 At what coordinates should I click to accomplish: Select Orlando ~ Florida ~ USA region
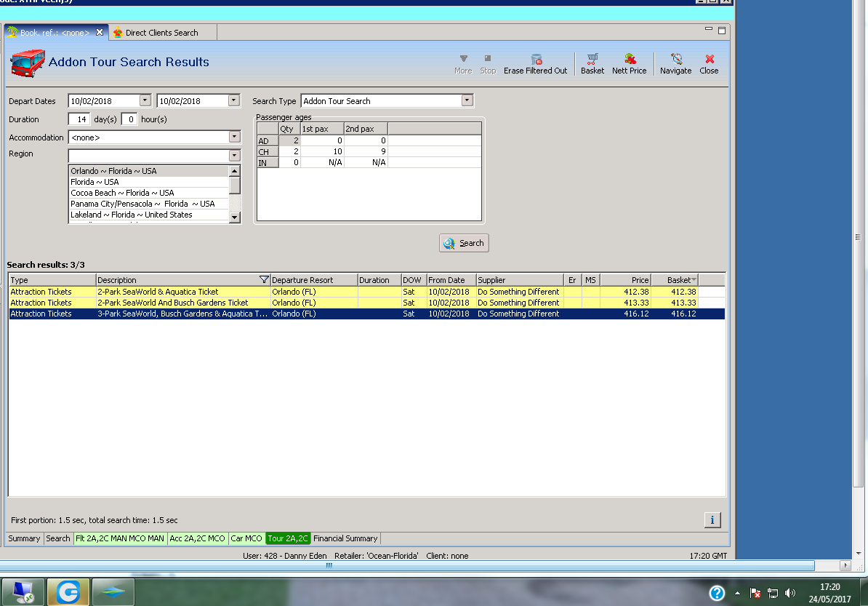point(148,171)
